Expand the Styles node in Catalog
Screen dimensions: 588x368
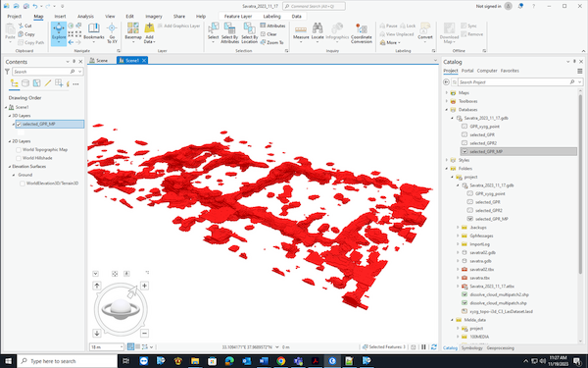(447, 160)
